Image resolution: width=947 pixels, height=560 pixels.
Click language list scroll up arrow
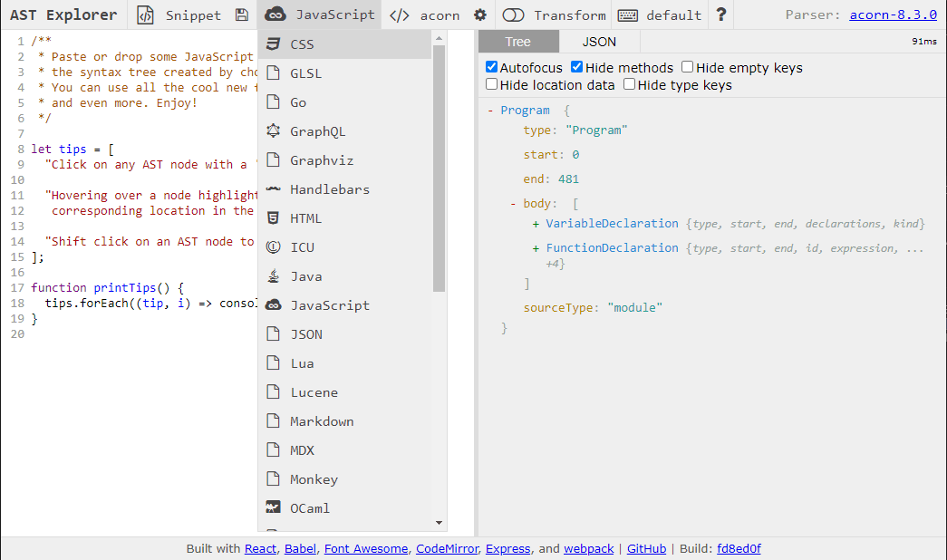440,38
